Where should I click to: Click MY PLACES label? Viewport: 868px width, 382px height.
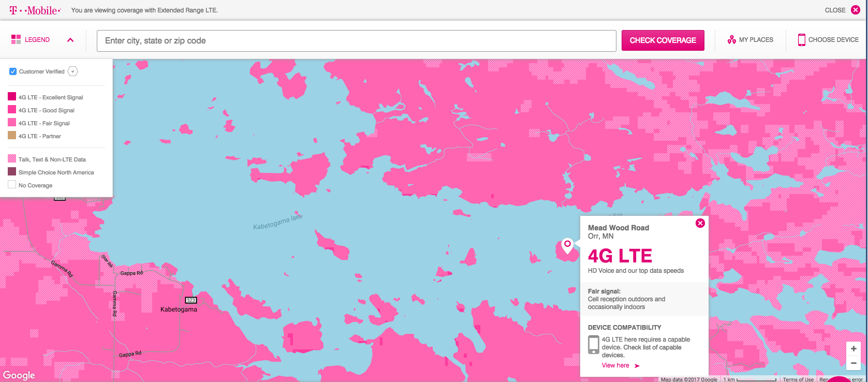click(x=756, y=40)
